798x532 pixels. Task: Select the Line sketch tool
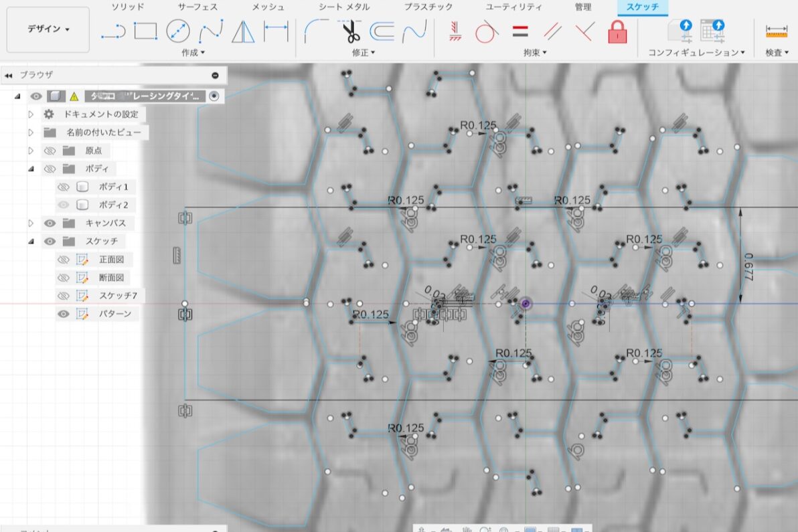coord(112,31)
